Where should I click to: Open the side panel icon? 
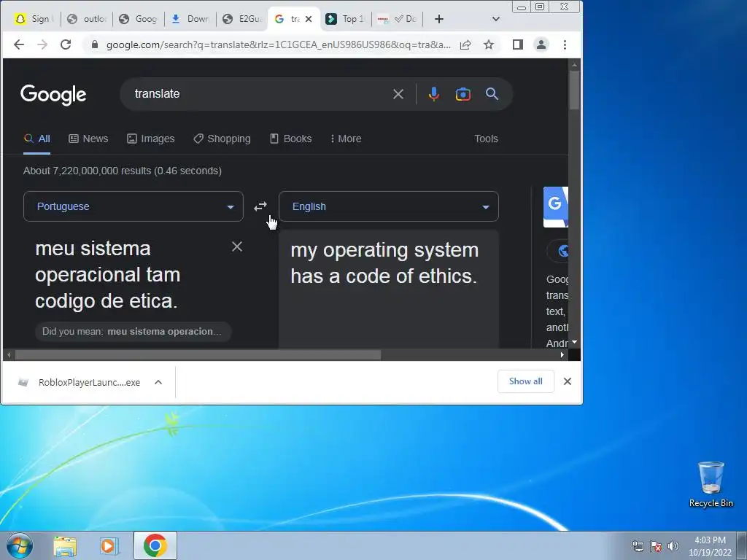pos(518,44)
